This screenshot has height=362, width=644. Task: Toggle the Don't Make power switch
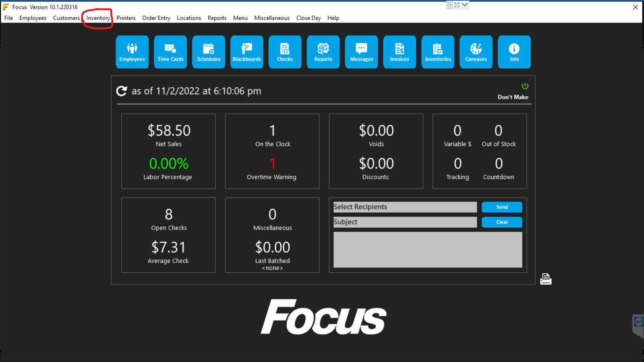(525, 86)
